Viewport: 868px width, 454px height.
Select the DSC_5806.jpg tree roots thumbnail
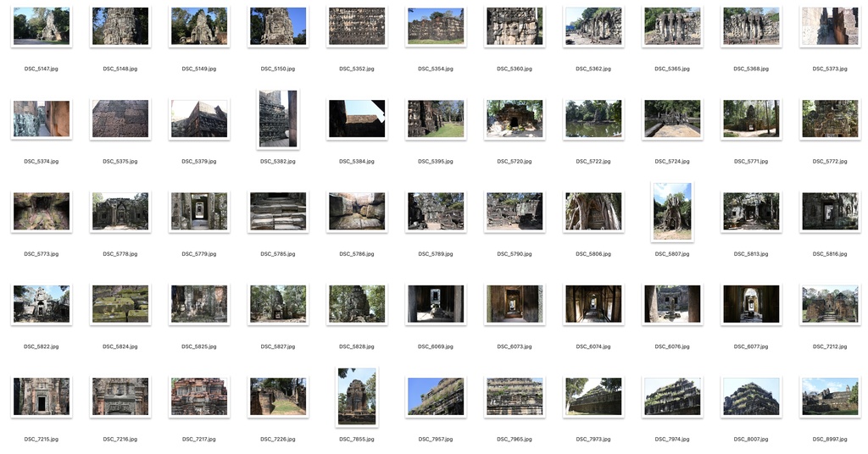tap(593, 211)
